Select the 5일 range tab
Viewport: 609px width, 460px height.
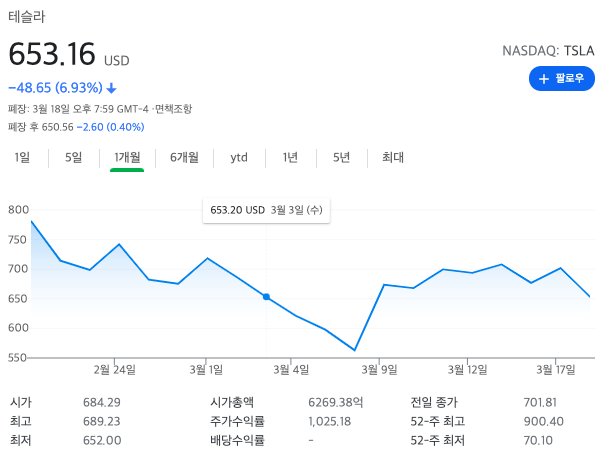(73, 157)
